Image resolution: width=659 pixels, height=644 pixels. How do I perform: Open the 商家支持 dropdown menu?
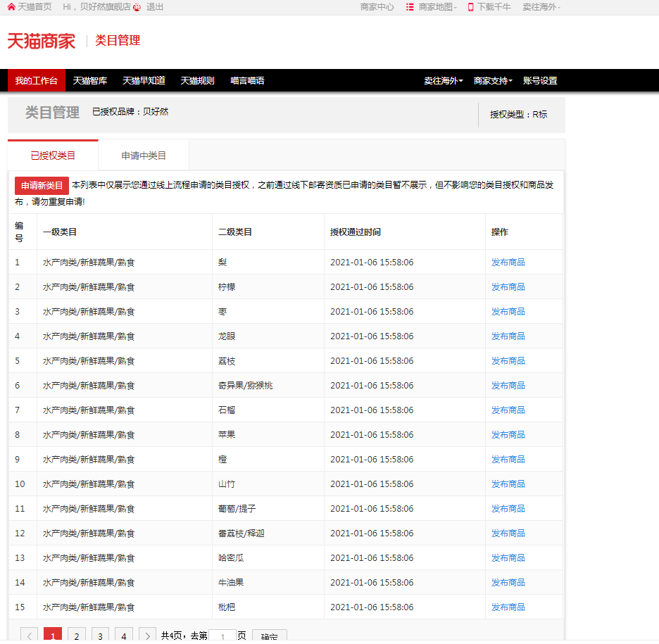pyautogui.click(x=493, y=81)
